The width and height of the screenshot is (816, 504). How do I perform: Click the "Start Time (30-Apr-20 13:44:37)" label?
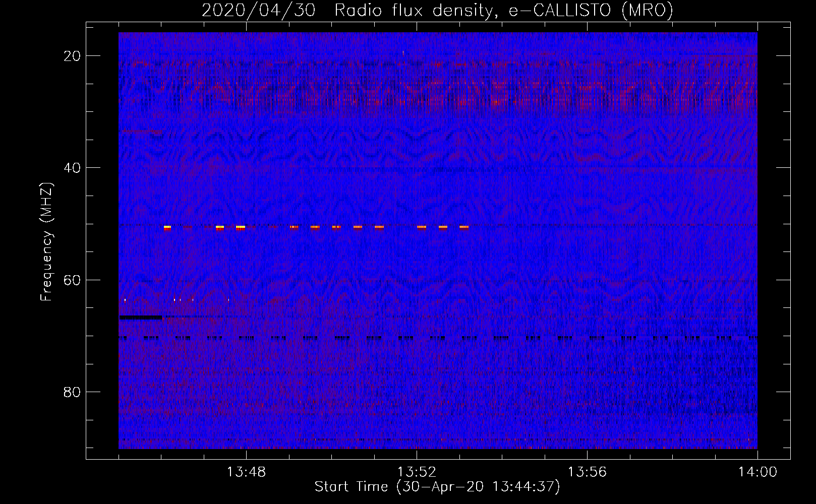437,487
